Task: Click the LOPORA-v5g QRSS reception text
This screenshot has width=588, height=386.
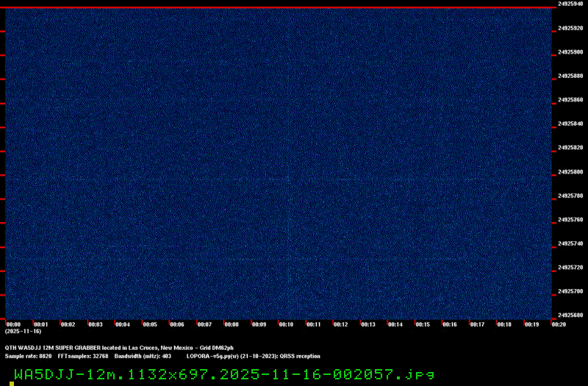Action: 254,357
